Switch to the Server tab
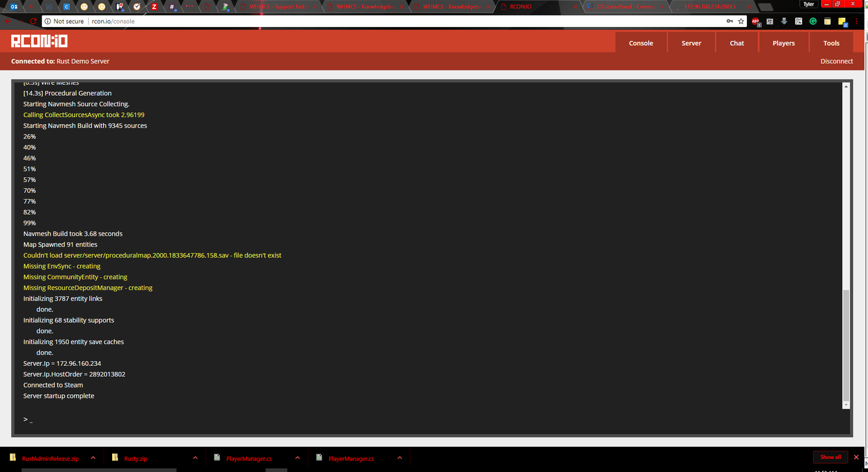The width and height of the screenshot is (868, 472). pos(691,43)
